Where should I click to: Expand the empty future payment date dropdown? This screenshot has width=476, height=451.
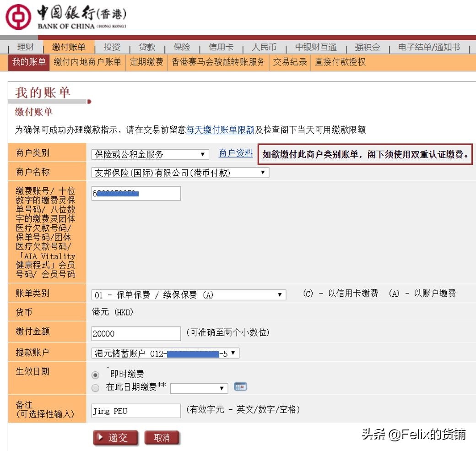click(x=222, y=388)
